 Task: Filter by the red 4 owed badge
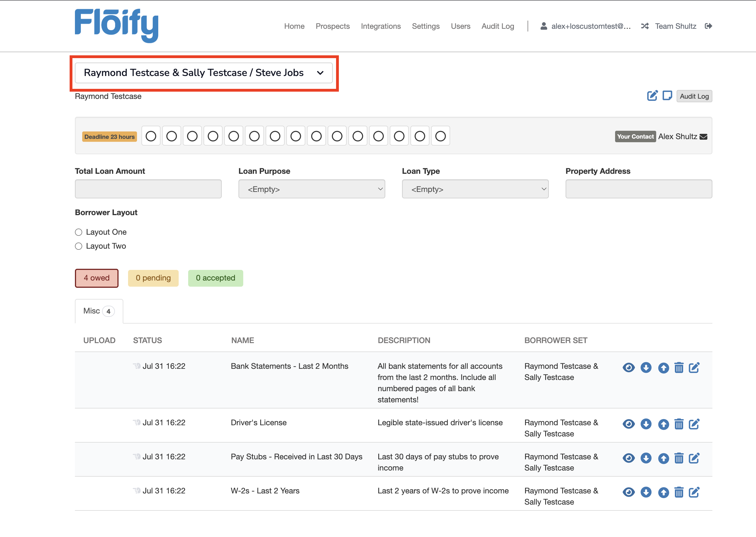tap(97, 278)
